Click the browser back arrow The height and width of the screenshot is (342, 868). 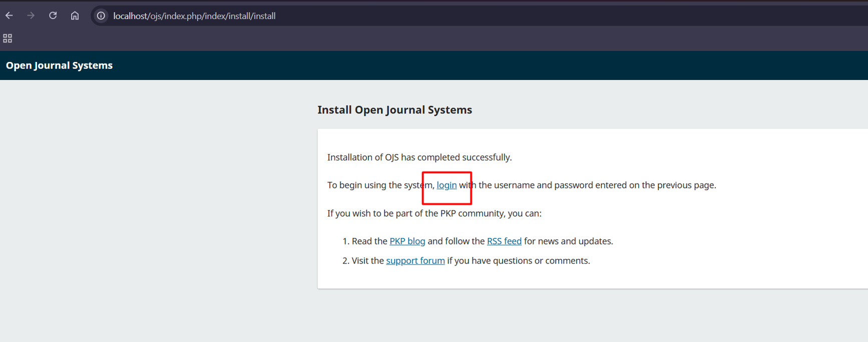(x=9, y=15)
